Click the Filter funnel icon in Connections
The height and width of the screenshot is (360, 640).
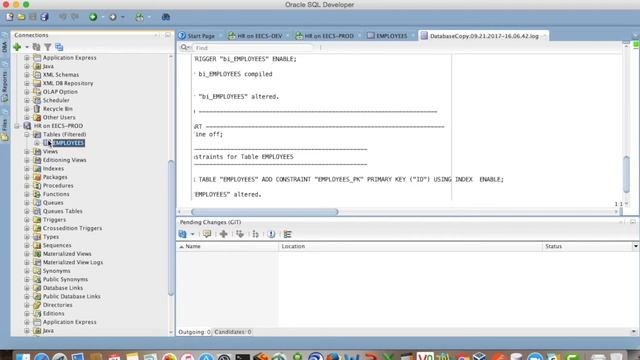pyautogui.click(x=48, y=47)
